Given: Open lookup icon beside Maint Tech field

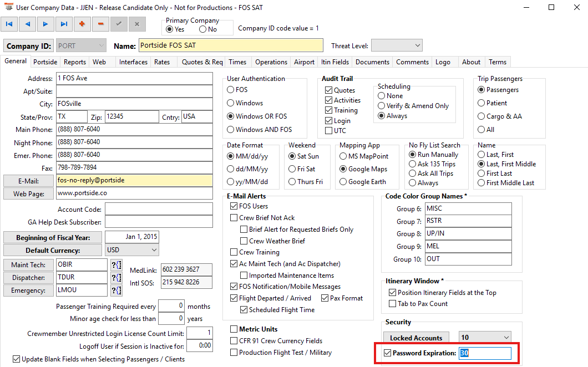Looking at the screenshot, I should [x=116, y=265].
